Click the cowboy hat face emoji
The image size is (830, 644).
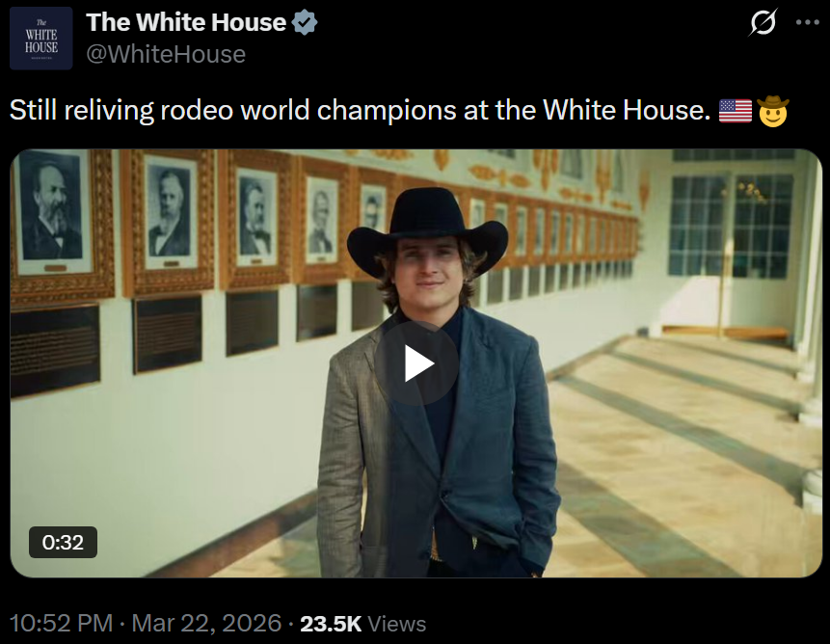coord(773,111)
